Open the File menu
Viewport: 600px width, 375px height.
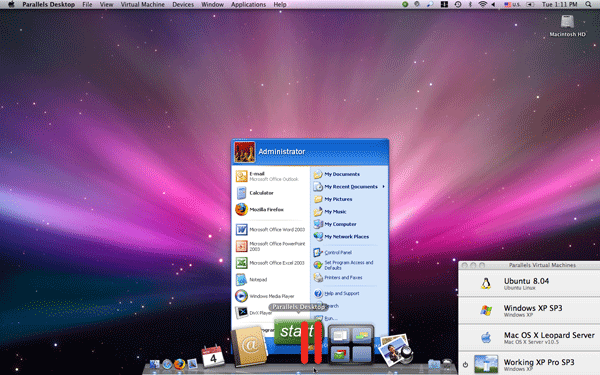[87, 4]
